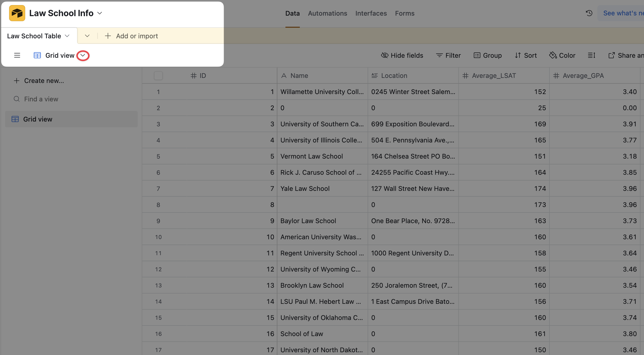Open the Law School Info base dropdown
This screenshot has height=355, width=644.
(x=100, y=13)
